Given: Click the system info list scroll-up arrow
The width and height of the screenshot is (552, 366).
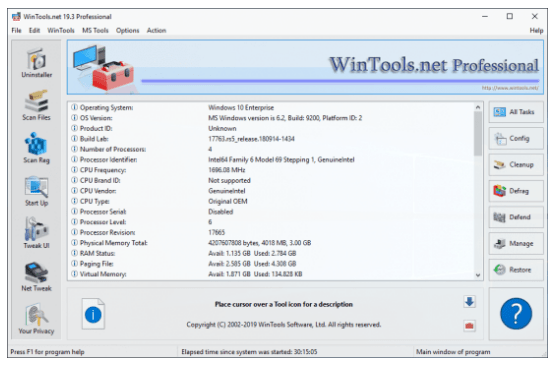Looking at the screenshot, I should [478, 107].
